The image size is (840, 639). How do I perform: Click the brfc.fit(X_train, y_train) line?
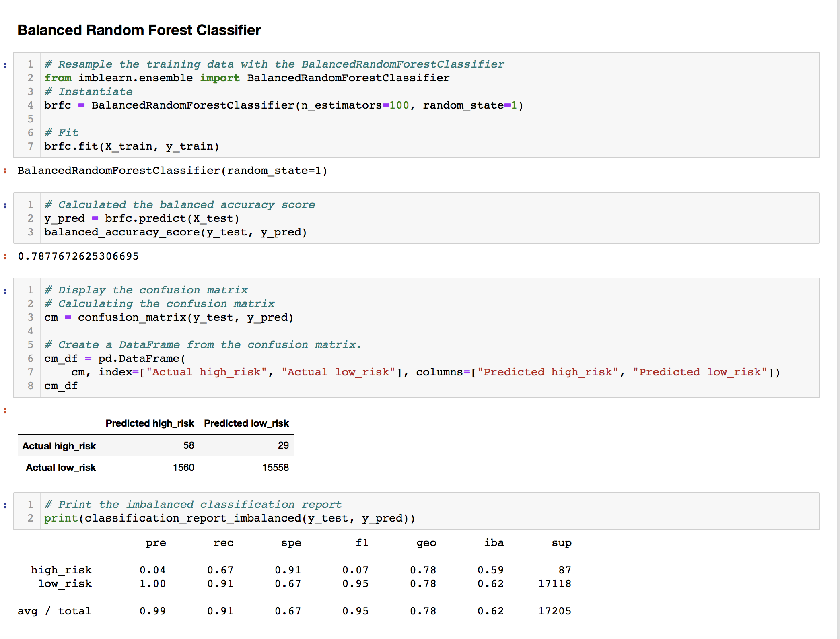point(132,146)
